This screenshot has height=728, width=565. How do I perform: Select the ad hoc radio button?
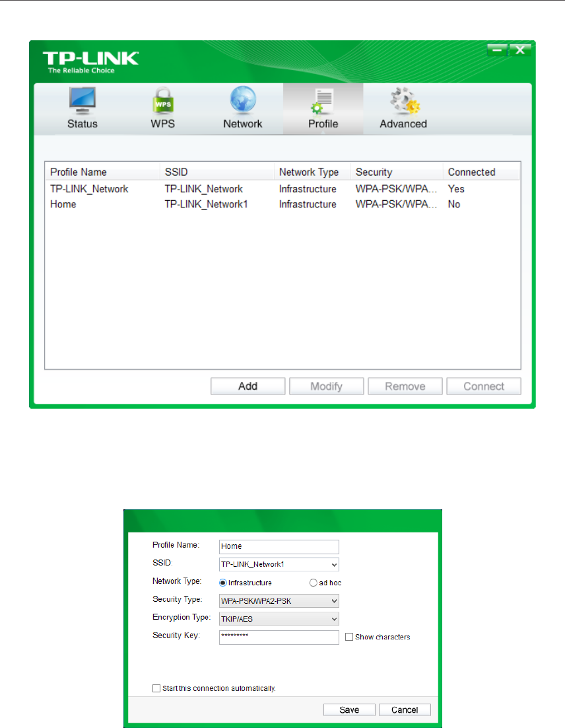tap(314, 583)
